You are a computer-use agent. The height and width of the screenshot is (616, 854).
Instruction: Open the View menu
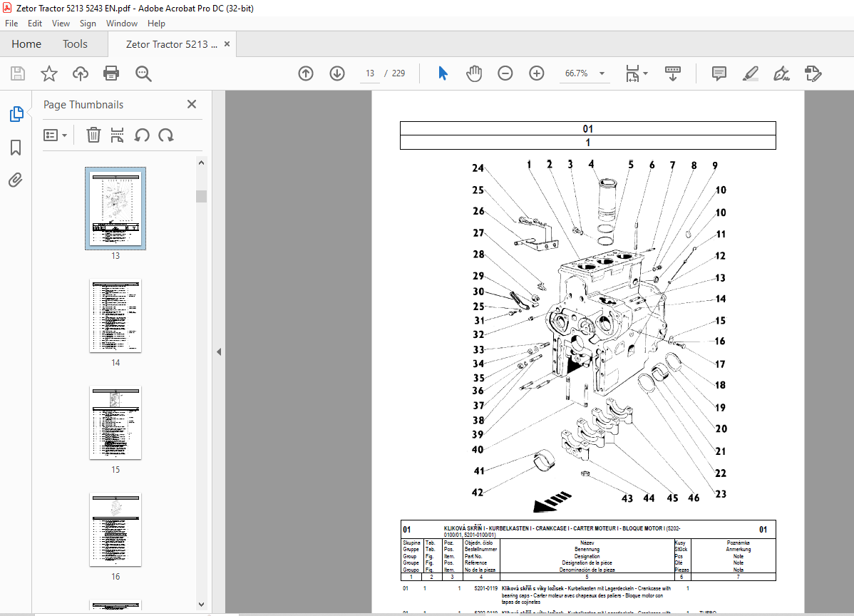[61, 24]
